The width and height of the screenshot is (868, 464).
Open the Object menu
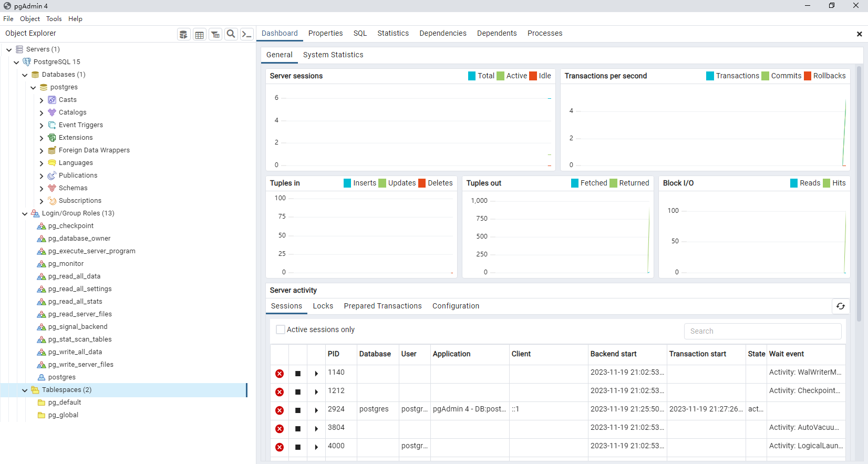click(x=30, y=19)
